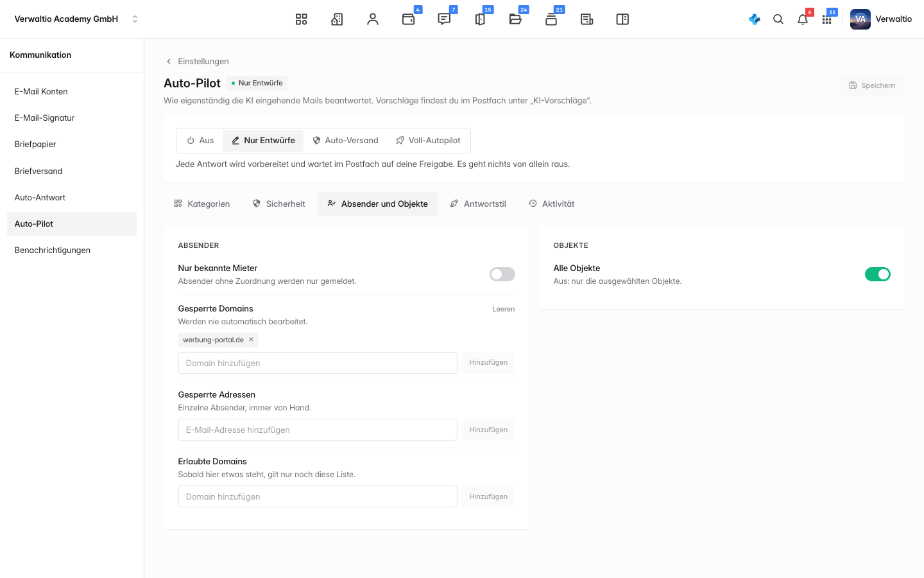Disable the Alle Objekte switch
924x578 pixels.
coord(878,274)
